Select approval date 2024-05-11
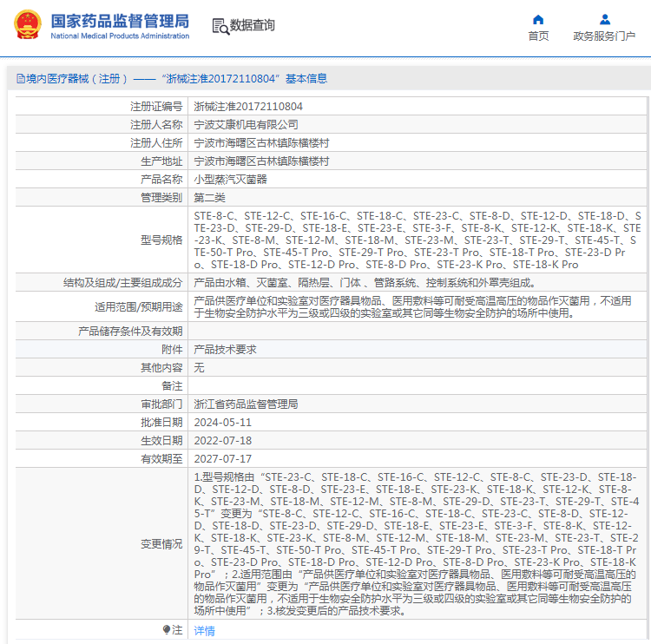Screen dimensions: 651x644 coord(223,423)
